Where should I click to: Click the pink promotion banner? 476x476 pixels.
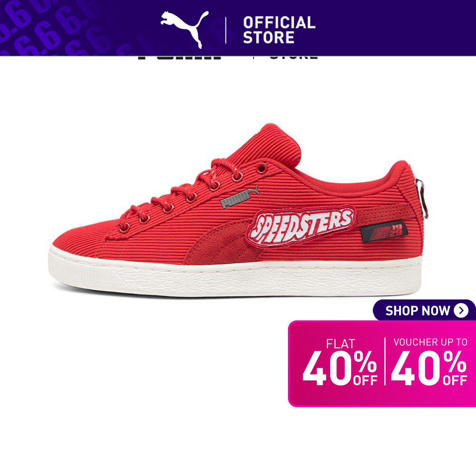coord(382,363)
